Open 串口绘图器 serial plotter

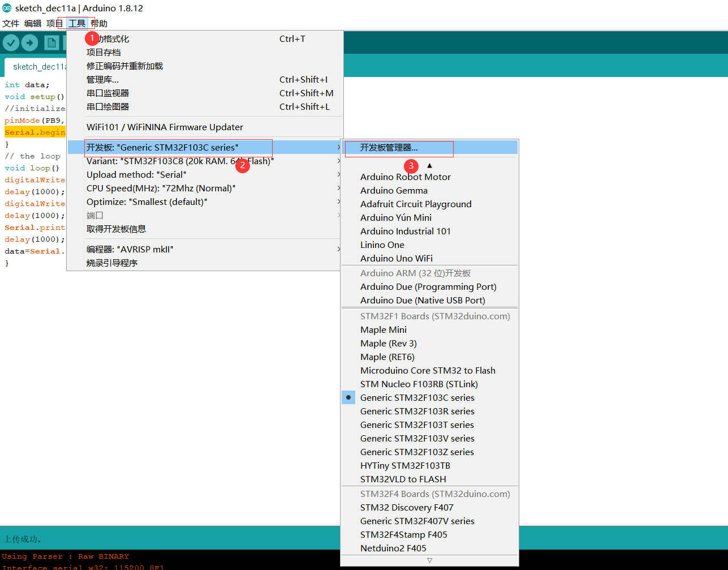point(205,106)
